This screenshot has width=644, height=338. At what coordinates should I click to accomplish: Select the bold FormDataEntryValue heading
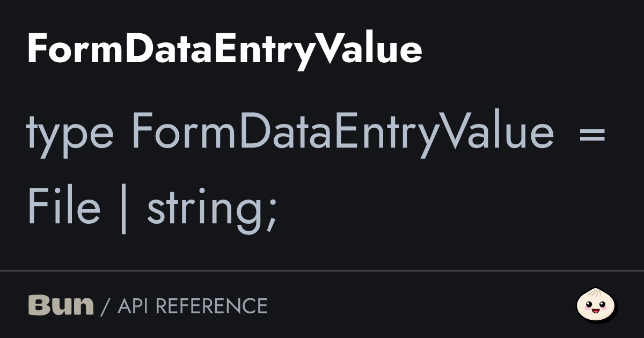tap(224, 50)
